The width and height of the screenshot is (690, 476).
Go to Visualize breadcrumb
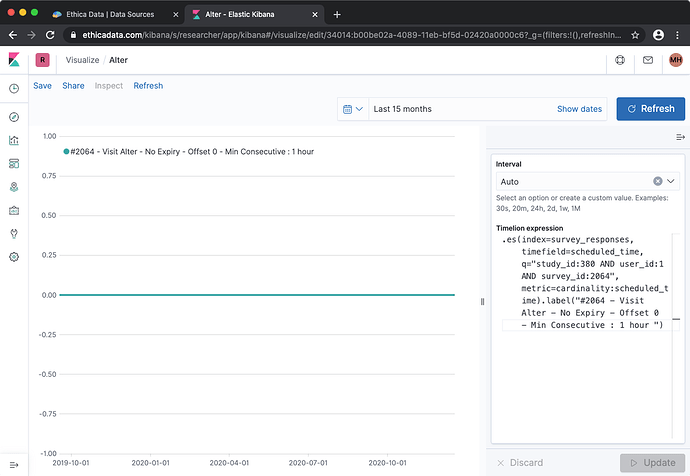(82, 60)
